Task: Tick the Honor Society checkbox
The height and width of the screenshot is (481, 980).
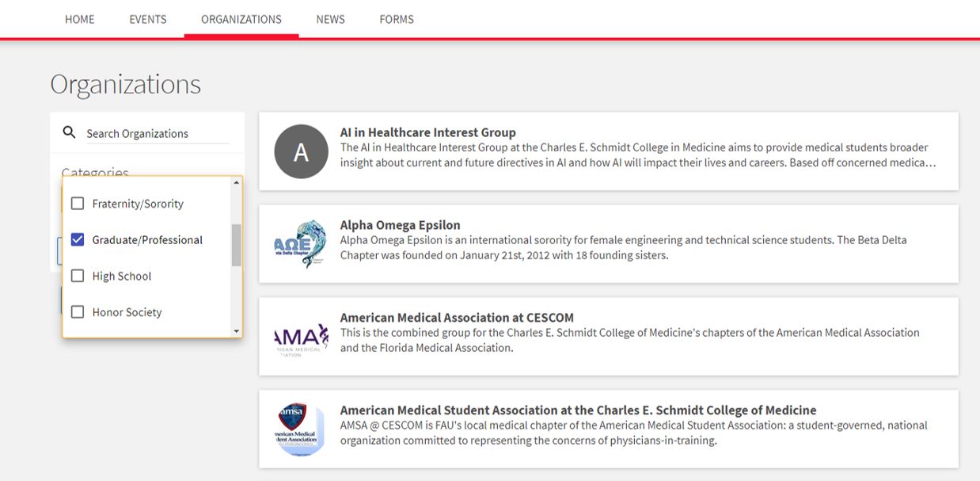Action: click(x=78, y=312)
